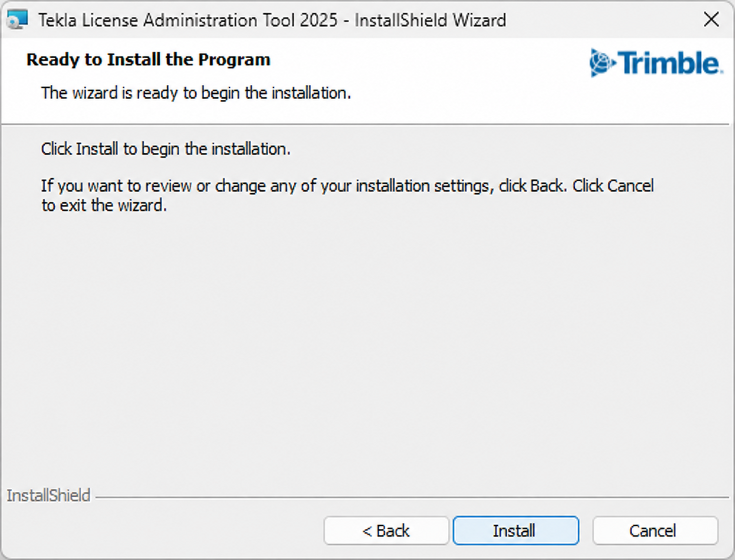Image resolution: width=735 pixels, height=560 pixels.
Task: Go back using the "< Back" button
Action: pos(386,530)
